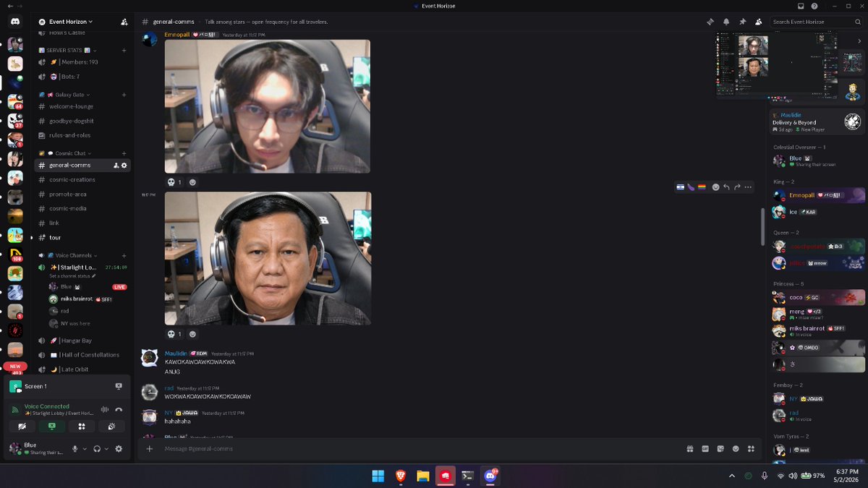868x488 pixels.
Task: Switch to promote-area channel
Action: coord(82,194)
